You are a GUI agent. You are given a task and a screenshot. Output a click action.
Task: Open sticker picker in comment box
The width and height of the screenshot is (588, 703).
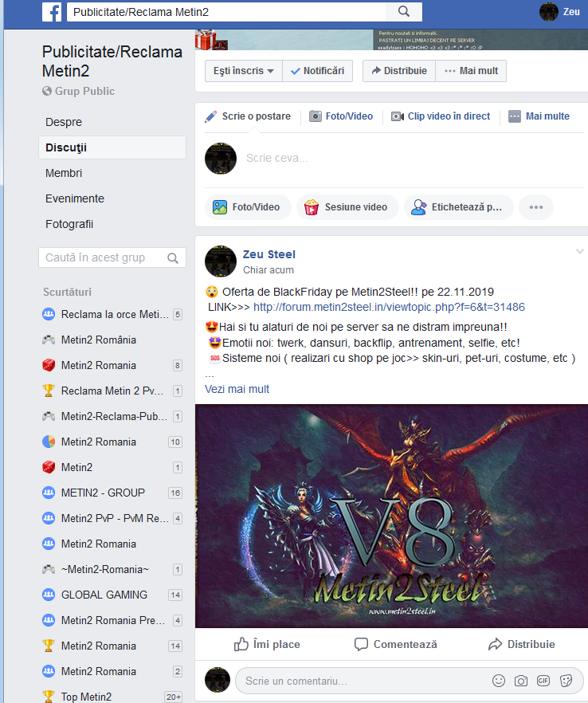(x=566, y=681)
